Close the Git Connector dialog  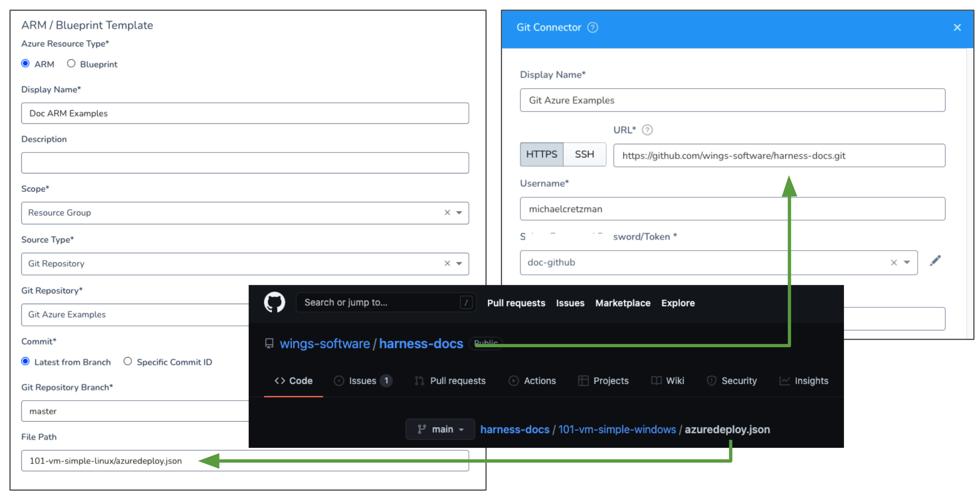957,28
